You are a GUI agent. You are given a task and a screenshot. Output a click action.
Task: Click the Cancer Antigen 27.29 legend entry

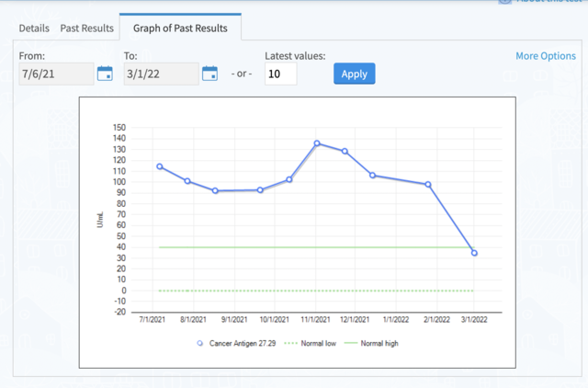pos(237,343)
